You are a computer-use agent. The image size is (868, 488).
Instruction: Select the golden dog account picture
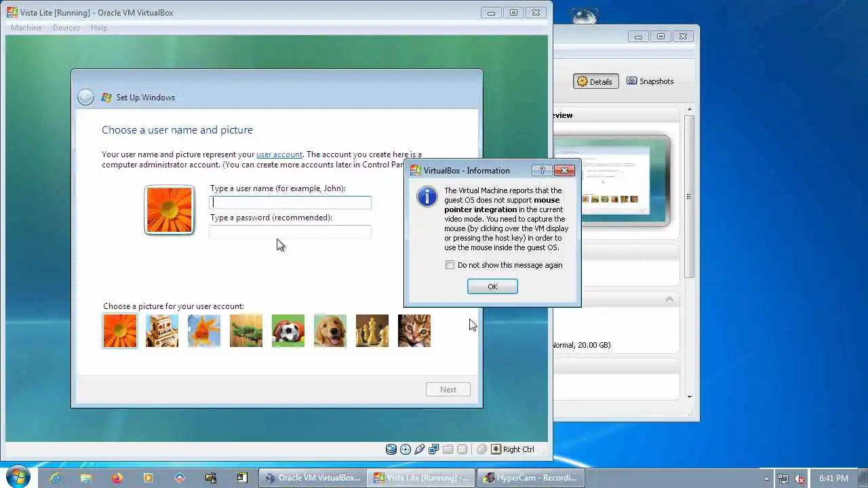pos(330,331)
